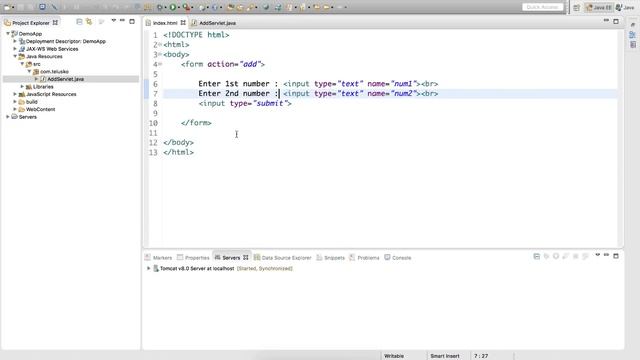Screen dimensions: 640x360
Task: Toggle Link with Editor in Project Explorer
Action: (89, 22)
